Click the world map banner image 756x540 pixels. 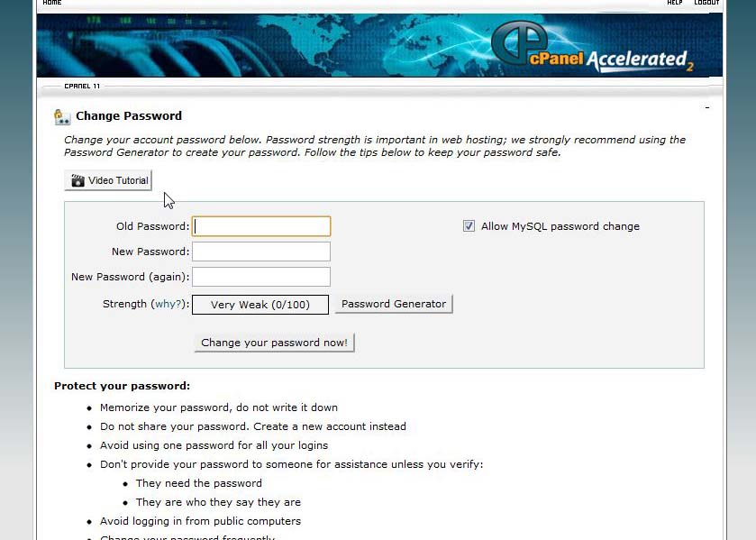tap(270, 45)
